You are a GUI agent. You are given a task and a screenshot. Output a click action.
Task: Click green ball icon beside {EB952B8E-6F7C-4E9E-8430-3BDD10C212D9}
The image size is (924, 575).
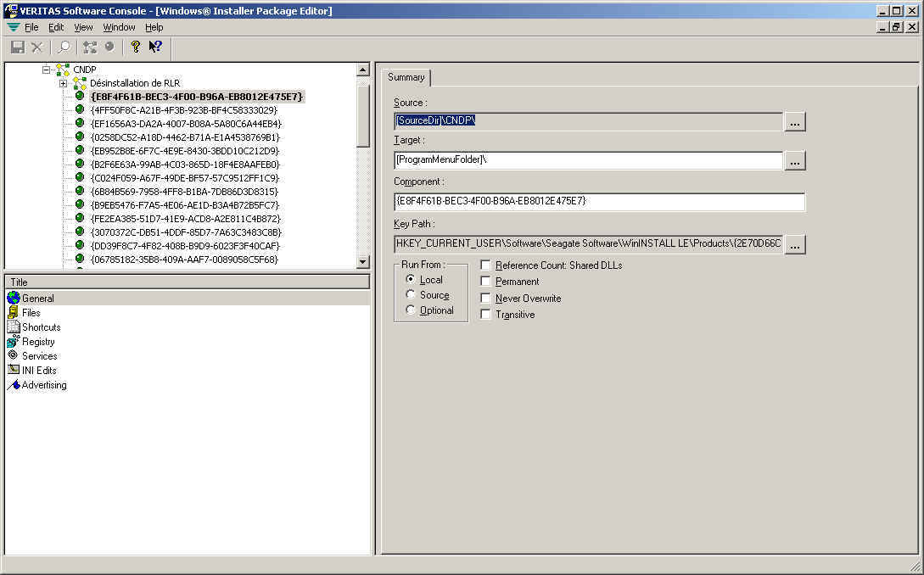pyautogui.click(x=80, y=149)
